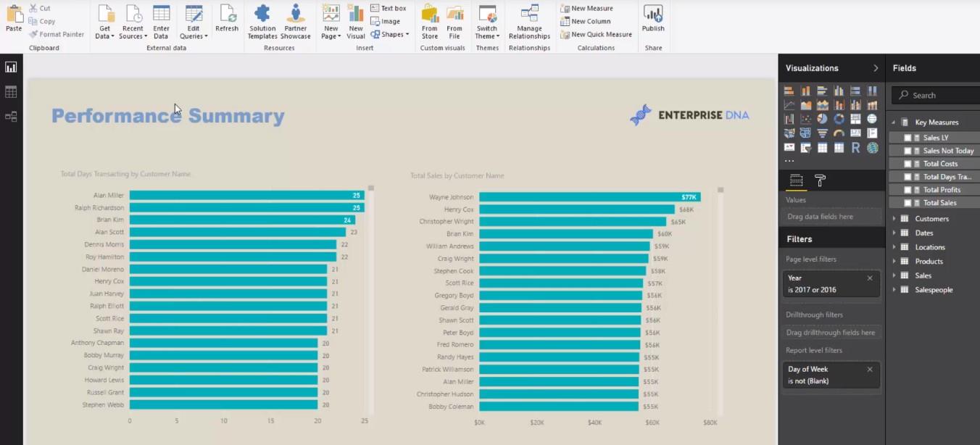Select the funnel chart visualization
The image size is (980, 445).
pyautogui.click(x=823, y=133)
